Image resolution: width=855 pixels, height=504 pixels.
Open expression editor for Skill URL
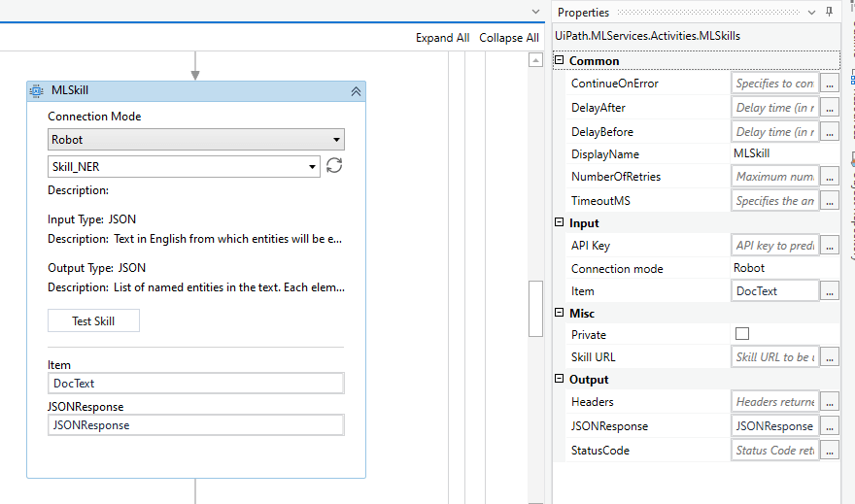point(830,357)
